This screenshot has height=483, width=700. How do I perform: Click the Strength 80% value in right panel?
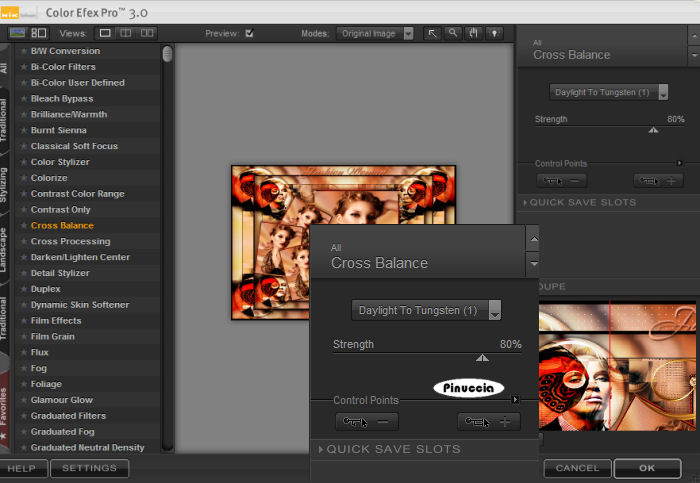(x=675, y=119)
